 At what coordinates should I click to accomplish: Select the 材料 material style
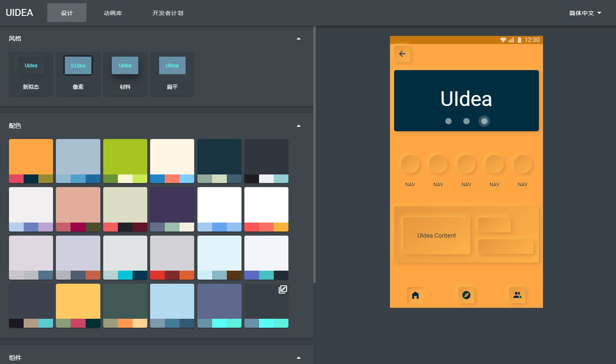125,74
